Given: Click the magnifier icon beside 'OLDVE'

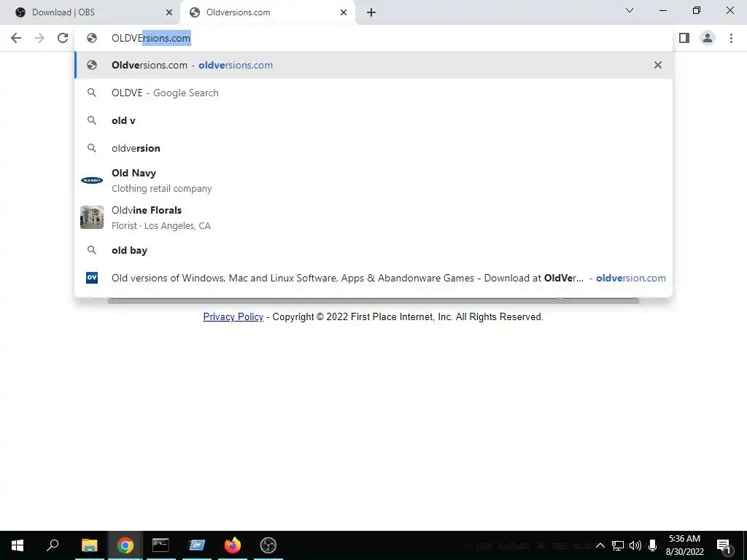Looking at the screenshot, I should (92, 93).
